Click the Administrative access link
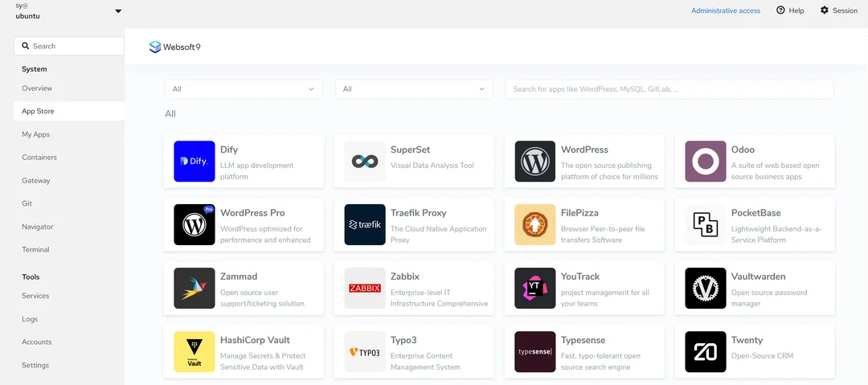Image resolution: width=868 pixels, height=385 pixels. click(x=726, y=10)
